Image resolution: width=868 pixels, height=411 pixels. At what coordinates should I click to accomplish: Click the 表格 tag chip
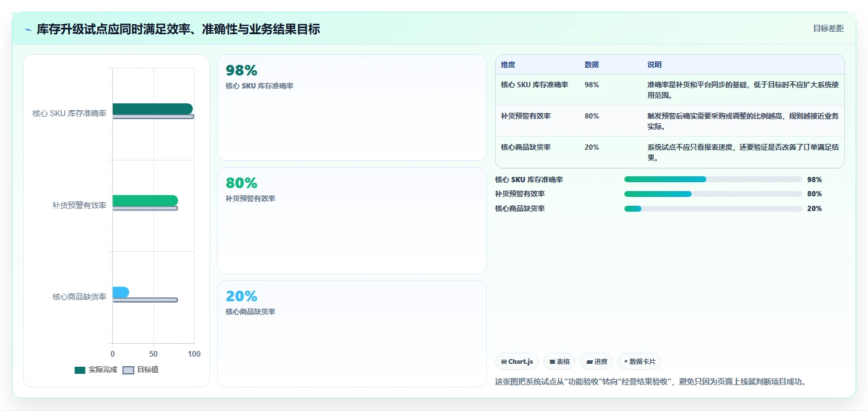click(559, 361)
